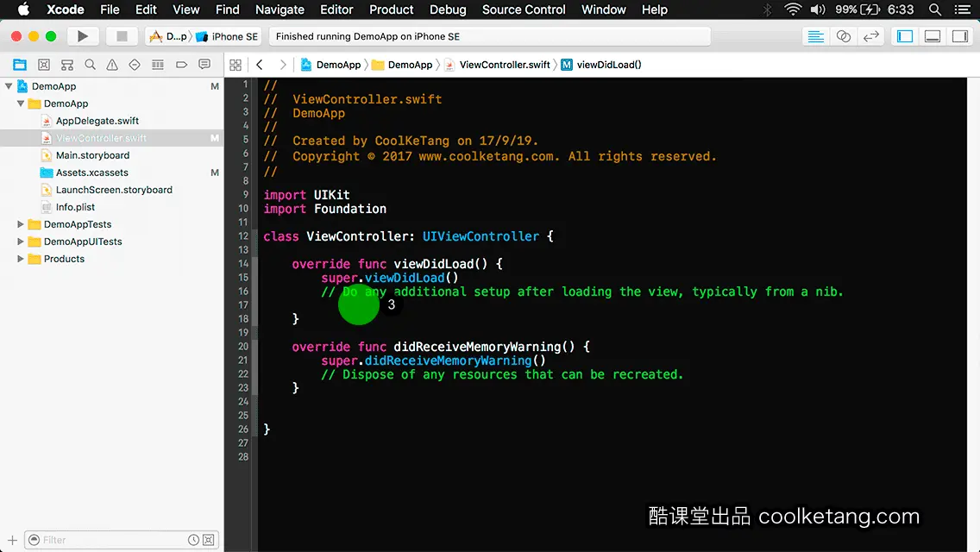Open Spotlight search in menu bar
Image resolution: width=980 pixels, height=552 pixels.
[935, 9]
